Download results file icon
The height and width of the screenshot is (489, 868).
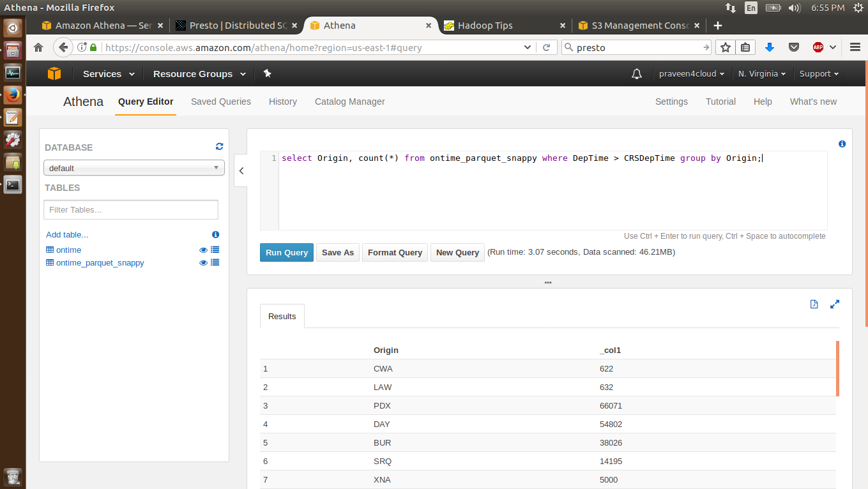tap(814, 304)
